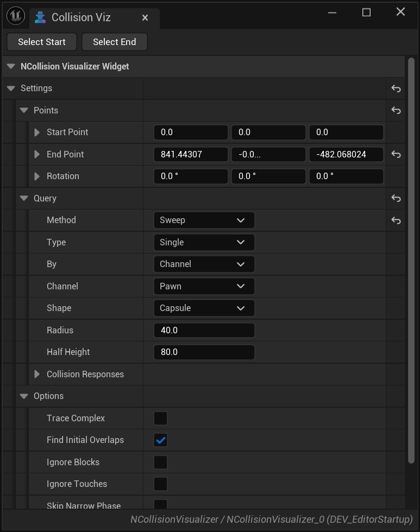Maximize the Collision Viz window
The image size is (420, 532).
coord(366,12)
